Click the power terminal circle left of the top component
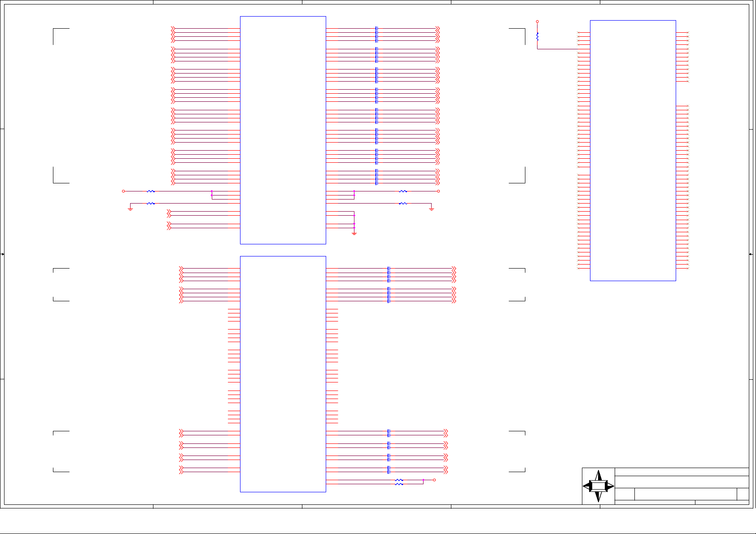This screenshot has height=534, width=756. tap(123, 191)
